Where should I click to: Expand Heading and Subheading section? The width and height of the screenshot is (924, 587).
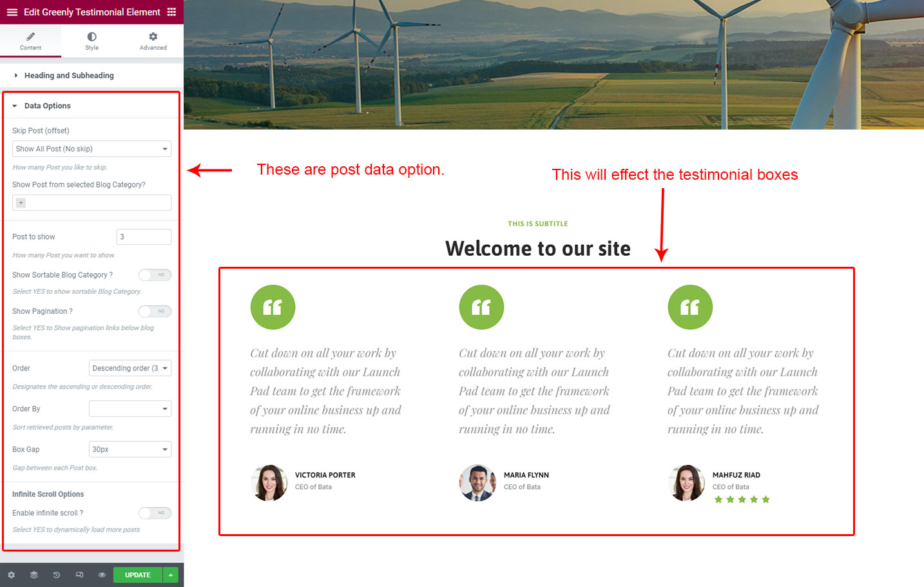[x=69, y=75]
